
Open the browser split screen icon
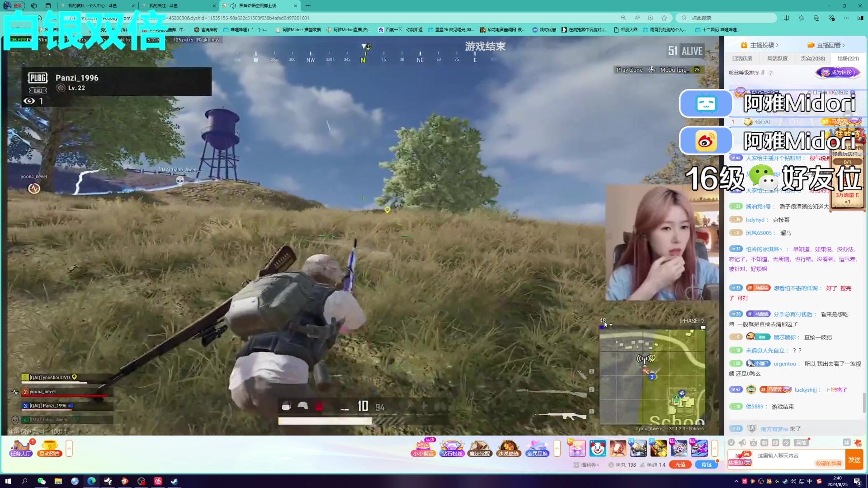pyautogui.click(x=787, y=18)
